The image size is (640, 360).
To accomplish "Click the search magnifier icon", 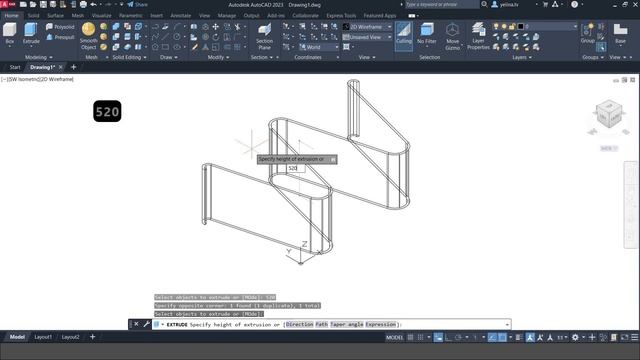I will pyautogui.click(x=484, y=4).
